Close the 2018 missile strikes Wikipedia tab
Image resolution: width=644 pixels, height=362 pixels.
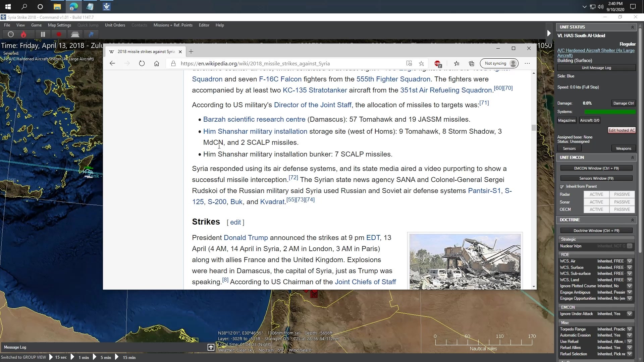180,52
